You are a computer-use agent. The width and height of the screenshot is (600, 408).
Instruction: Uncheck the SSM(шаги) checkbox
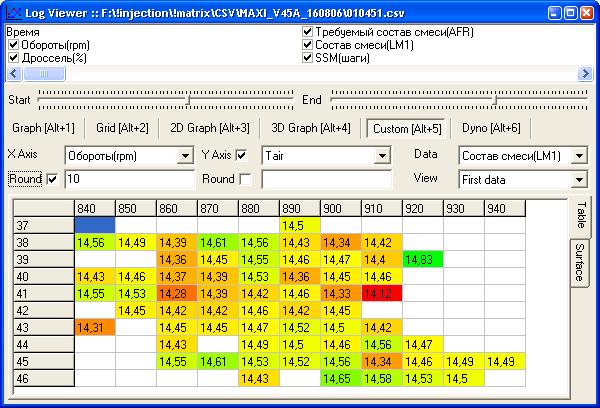[x=308, y=58]
